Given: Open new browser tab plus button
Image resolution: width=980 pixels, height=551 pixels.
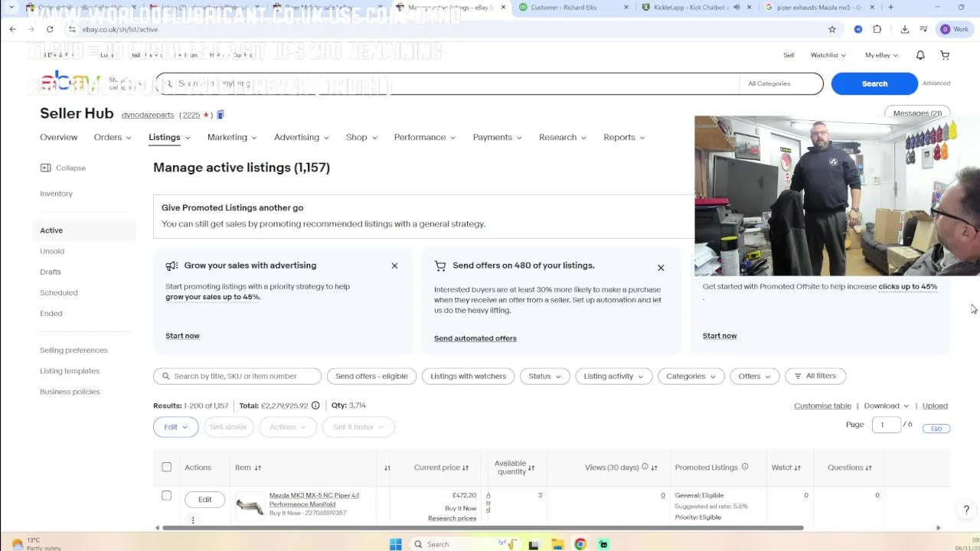Looking at the screenshot, I should pyautogui.click(x=890, y=7).
